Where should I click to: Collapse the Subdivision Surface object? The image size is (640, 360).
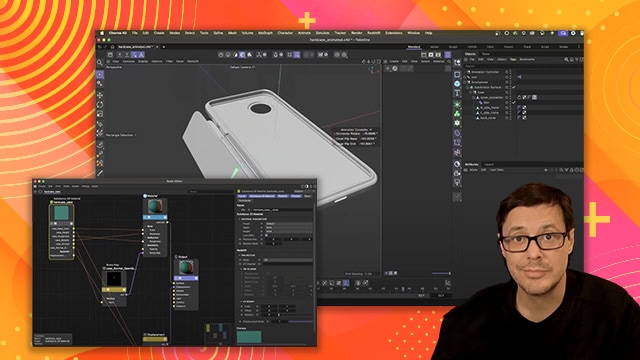(x=468, y=87)
